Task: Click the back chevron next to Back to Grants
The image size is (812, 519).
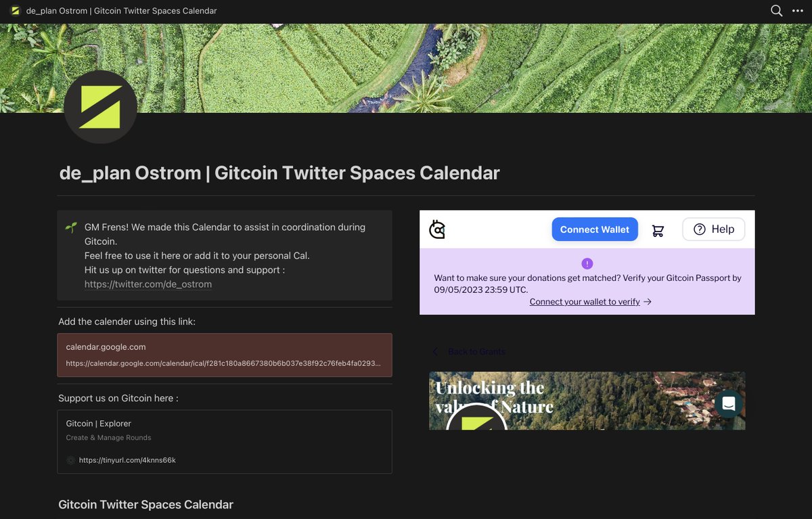Action: 435,351
